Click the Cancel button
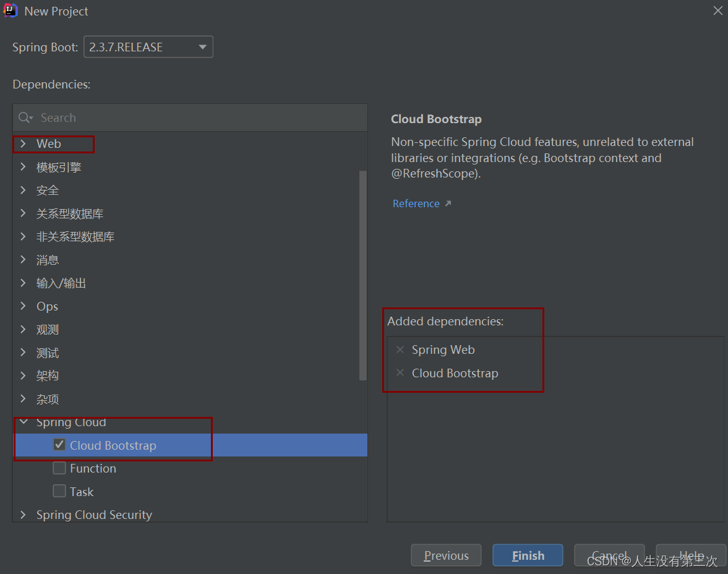This screenshot has height=574, width=728. tap(609, 555)
